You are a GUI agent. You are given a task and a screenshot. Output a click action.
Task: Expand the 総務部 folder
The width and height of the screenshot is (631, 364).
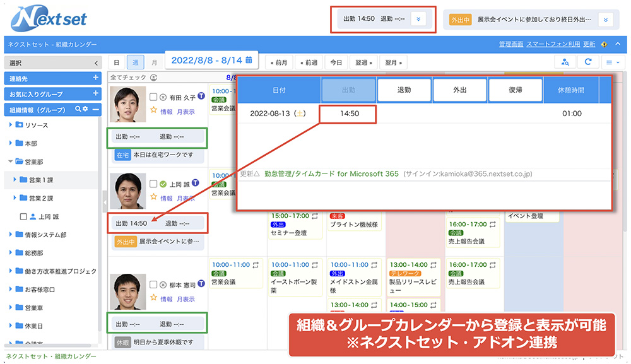click(11, 252)
